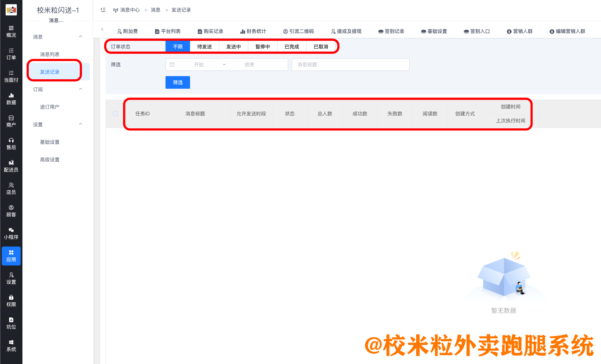601x364 pixels.
Task: Open the 订单 section in the sidebar
Action: 11,54
